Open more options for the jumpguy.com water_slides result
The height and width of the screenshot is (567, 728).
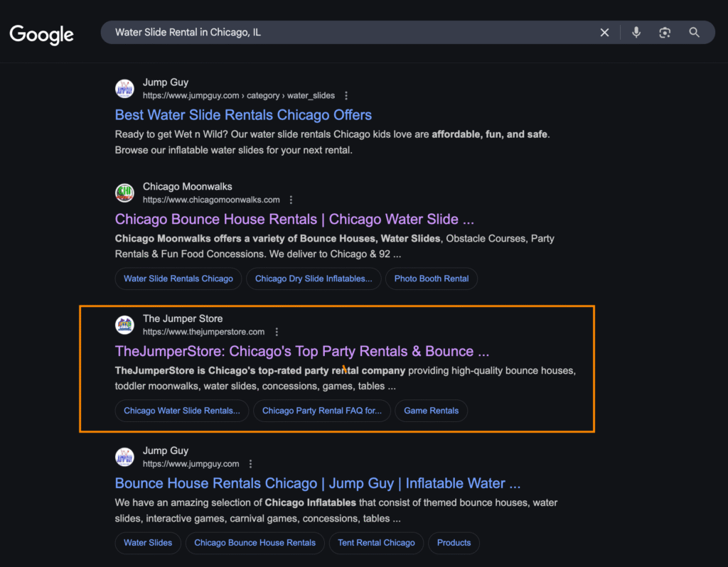point(346,96)
